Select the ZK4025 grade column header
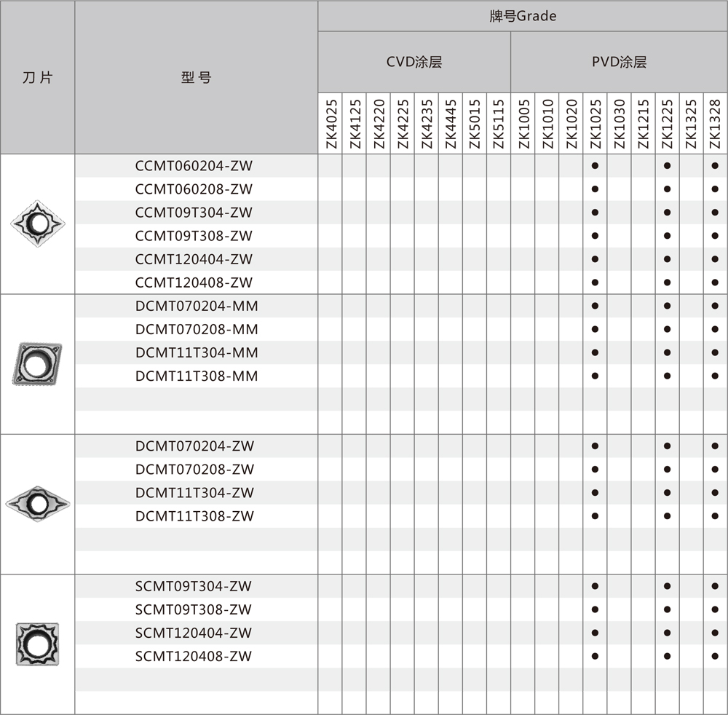 pyautogui.click(x=330, y=124)
